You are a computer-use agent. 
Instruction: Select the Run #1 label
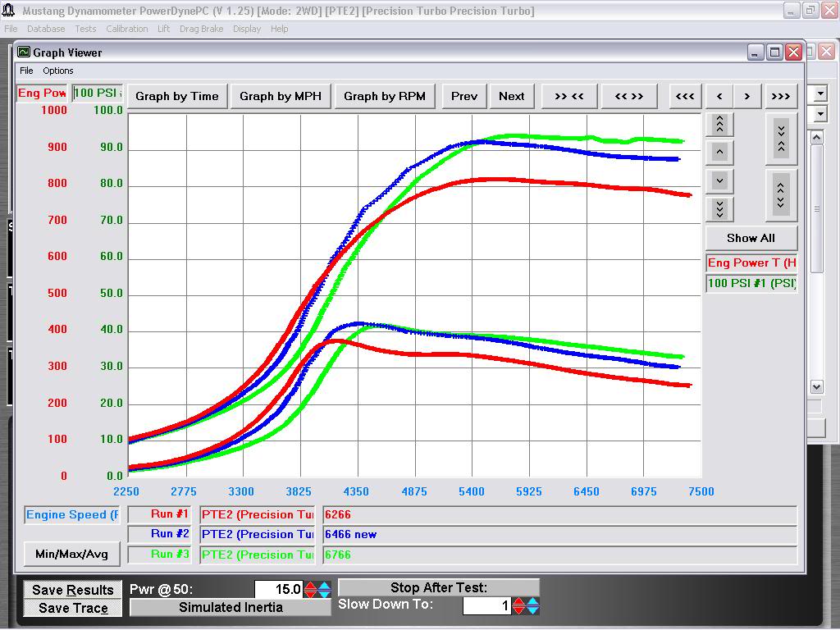(x=160, y=514)
